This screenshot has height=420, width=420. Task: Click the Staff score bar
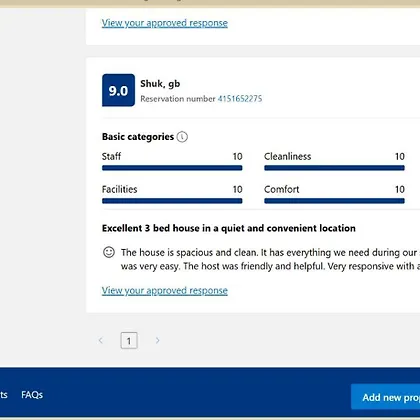pos(172,168)
